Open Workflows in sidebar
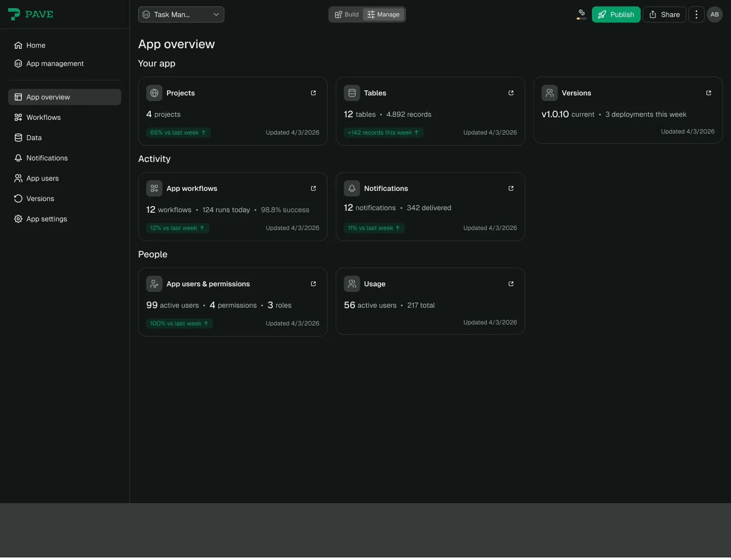731x560 pixels. [64, 117]
